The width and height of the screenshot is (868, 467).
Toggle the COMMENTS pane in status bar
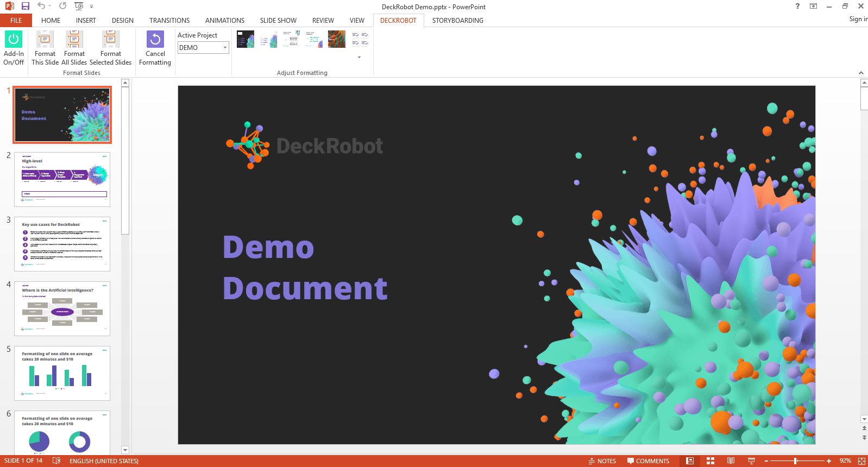[648, 461]
